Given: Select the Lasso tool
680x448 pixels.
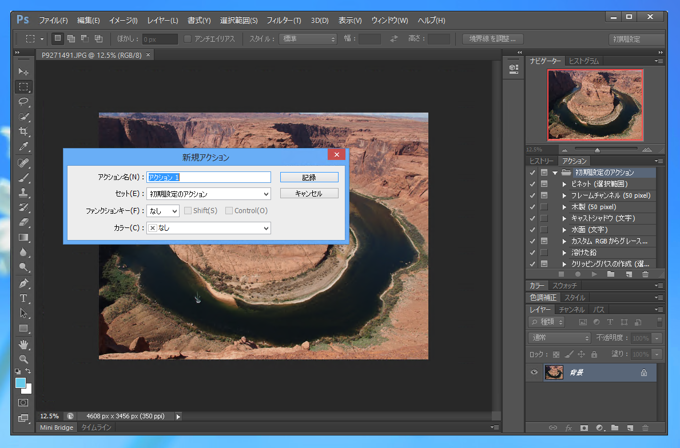Looking at the screenshot, I should click(x=23, y=102).
